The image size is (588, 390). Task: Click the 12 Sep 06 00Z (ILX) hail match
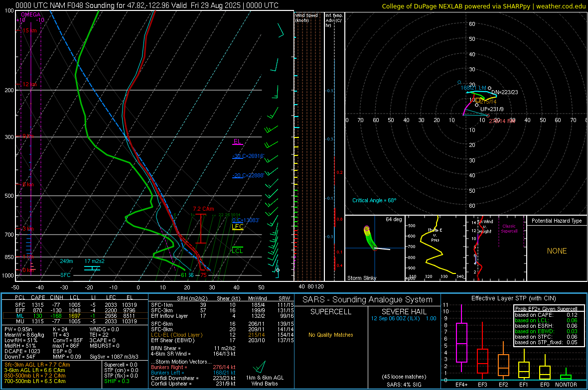(x=404, y=318)
